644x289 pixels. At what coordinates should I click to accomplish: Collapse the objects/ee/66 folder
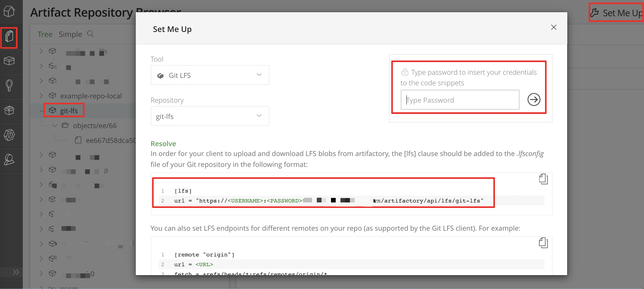pyautogui.click(x=55, y=126)
